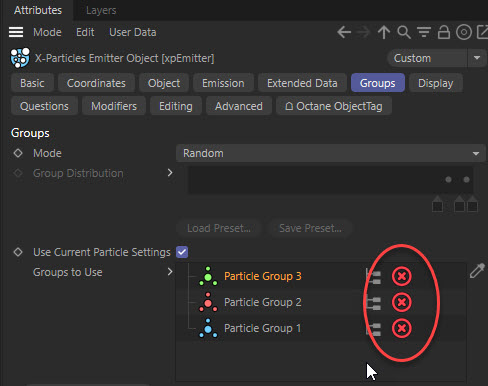Expand the Group Distribution chevron

pyautogui.click(x=170, y=173)
